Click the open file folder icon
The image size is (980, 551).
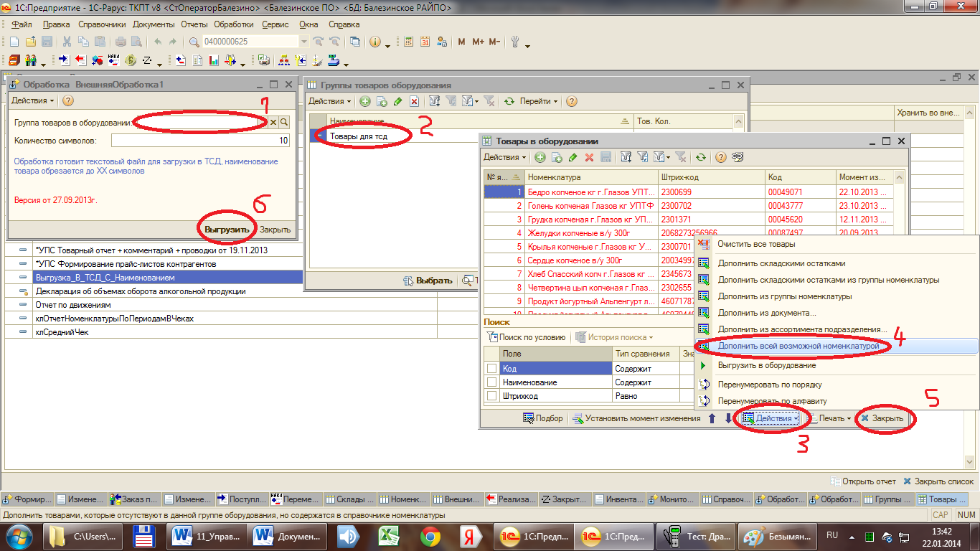(31, 42)
